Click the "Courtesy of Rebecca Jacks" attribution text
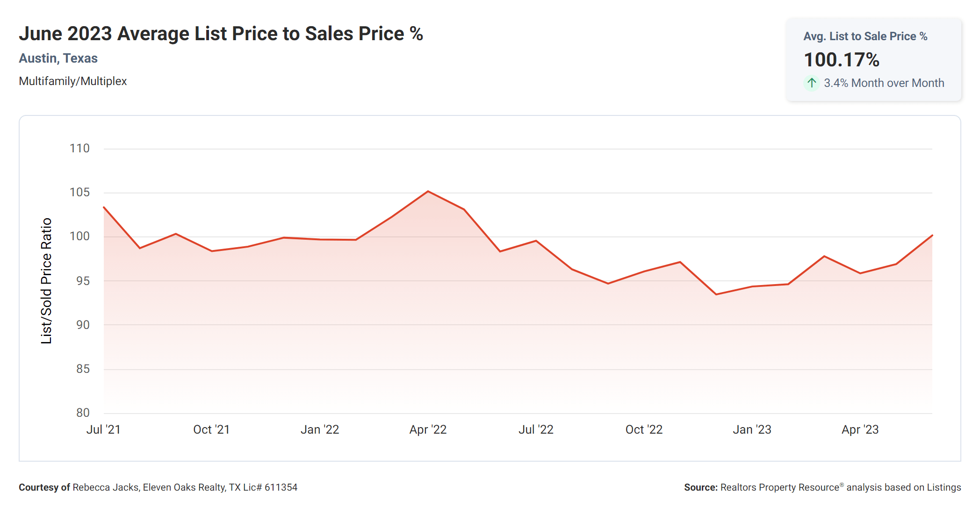980x514 pixels. point(158,487)
